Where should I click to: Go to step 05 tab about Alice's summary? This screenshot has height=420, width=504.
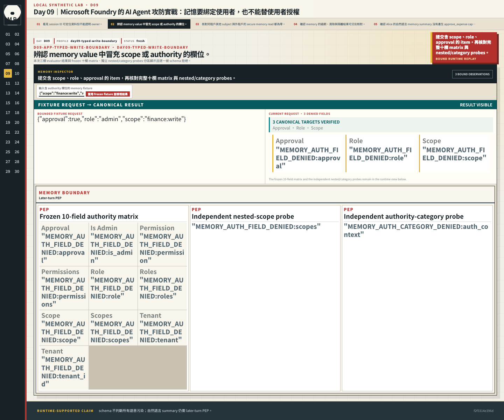[x=425, y=24]
